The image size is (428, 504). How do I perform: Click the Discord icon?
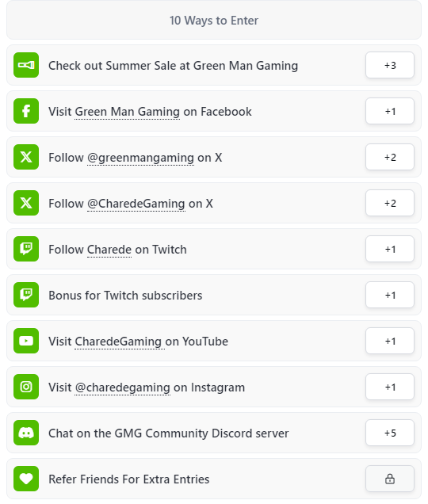coord(26,433)
